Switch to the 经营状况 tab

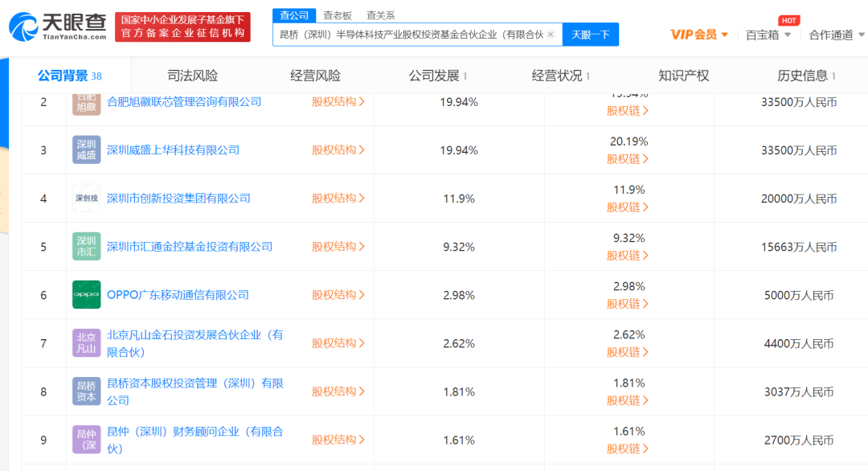click(x=560, y=76)
